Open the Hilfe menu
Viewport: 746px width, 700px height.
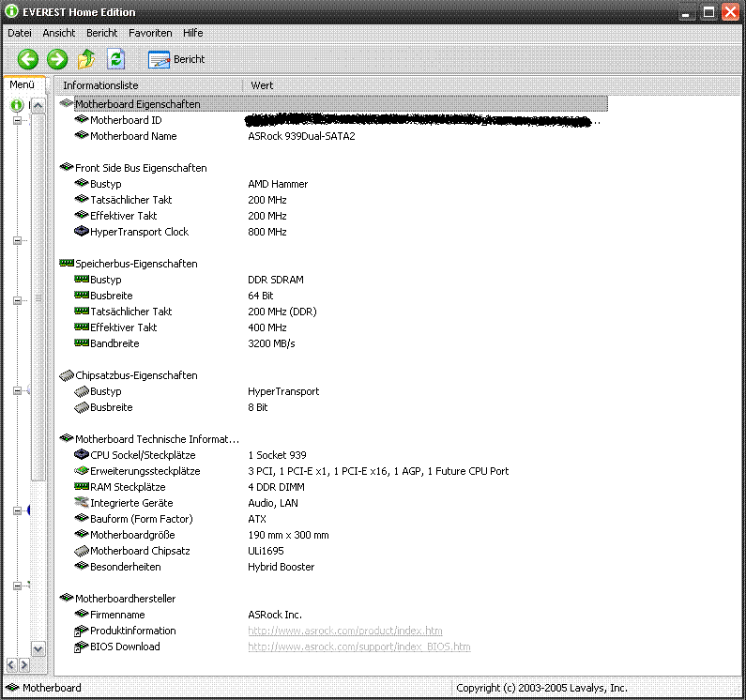(192, 33)
